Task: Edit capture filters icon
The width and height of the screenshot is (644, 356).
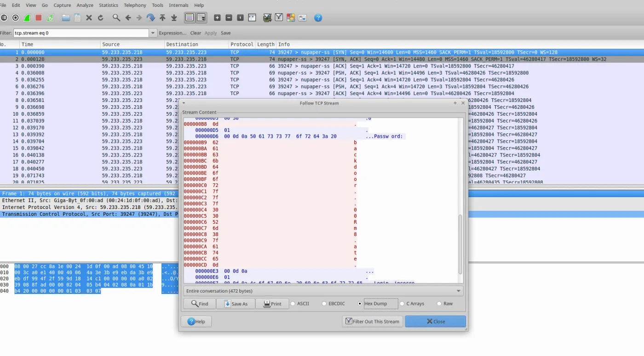Action: tap(267, 18)
